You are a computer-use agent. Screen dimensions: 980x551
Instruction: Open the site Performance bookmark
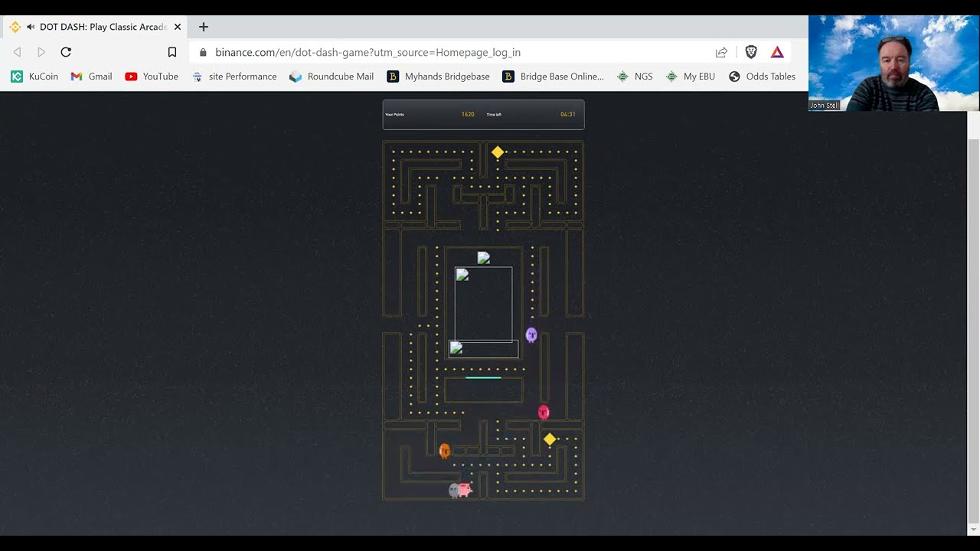(x=234, y=77)
